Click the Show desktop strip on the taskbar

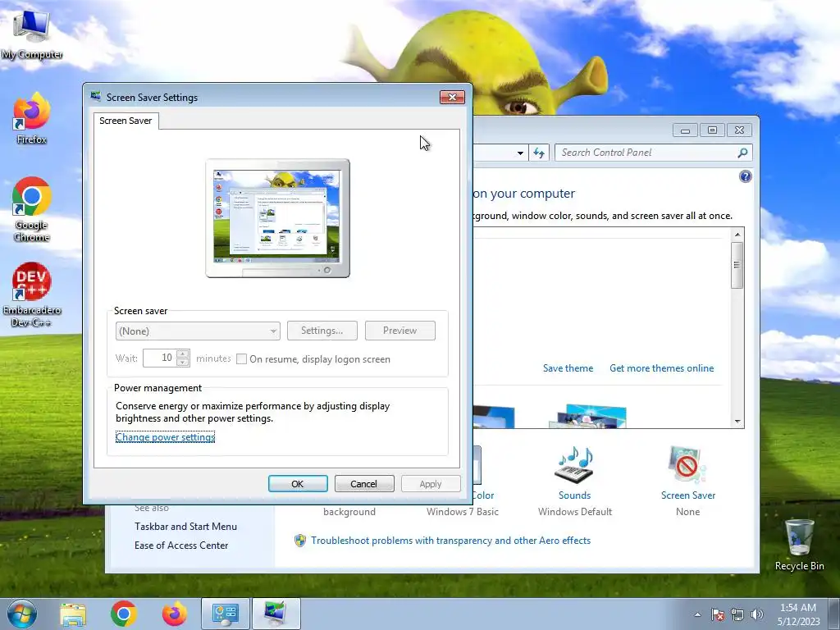[834, 614]
